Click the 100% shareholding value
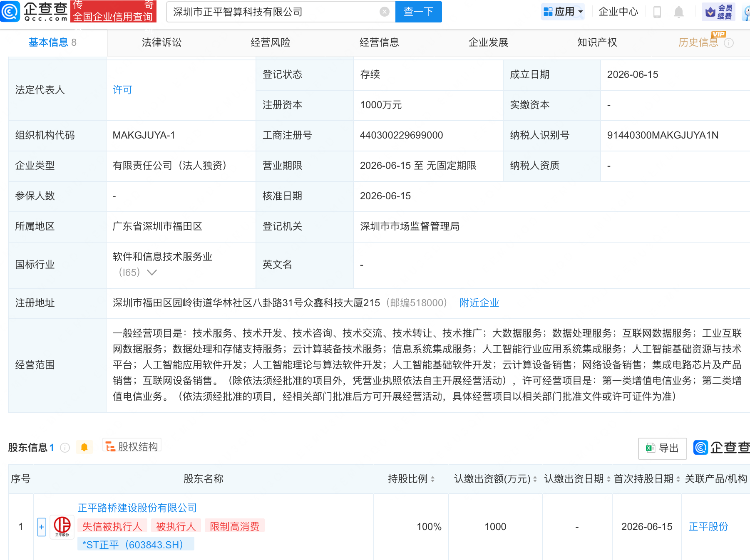Screen dimensions: 750x560 click(429, 527)
